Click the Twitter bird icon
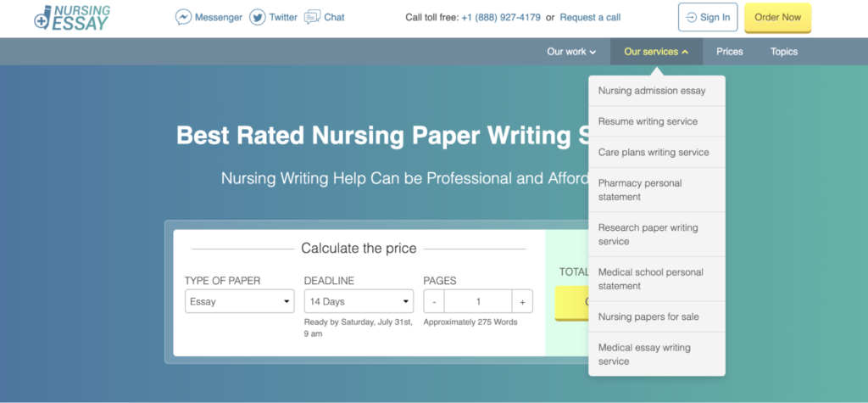 [258, 17]
